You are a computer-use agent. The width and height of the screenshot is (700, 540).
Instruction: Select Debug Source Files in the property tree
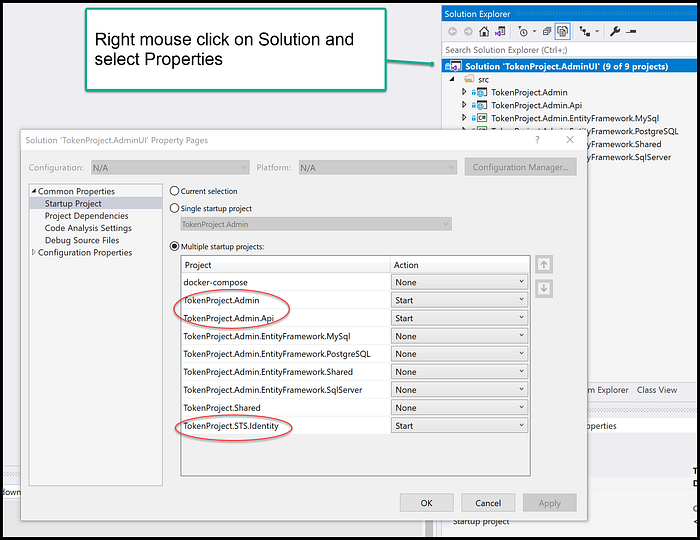point(82,240)
